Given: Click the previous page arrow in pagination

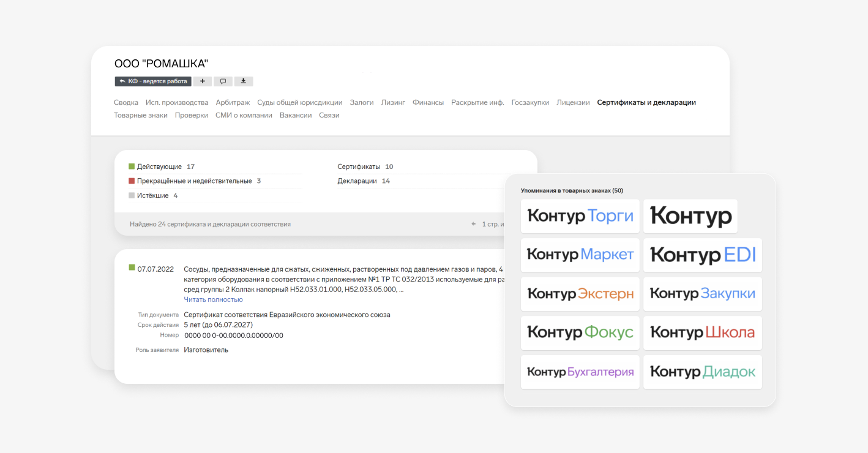Looking at the screenshot, I should point(473,224).
